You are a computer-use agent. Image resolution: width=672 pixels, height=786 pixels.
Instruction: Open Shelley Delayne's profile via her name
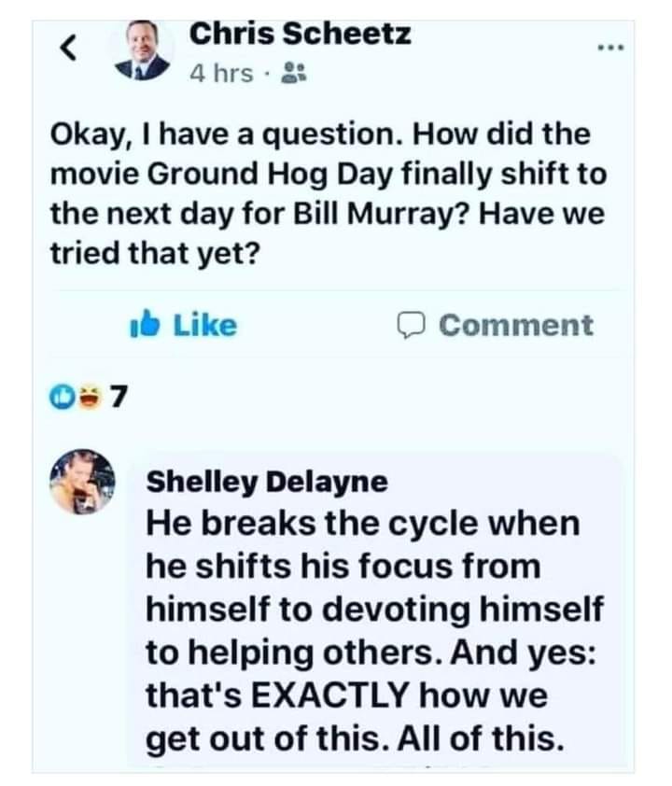pos(266,483)
